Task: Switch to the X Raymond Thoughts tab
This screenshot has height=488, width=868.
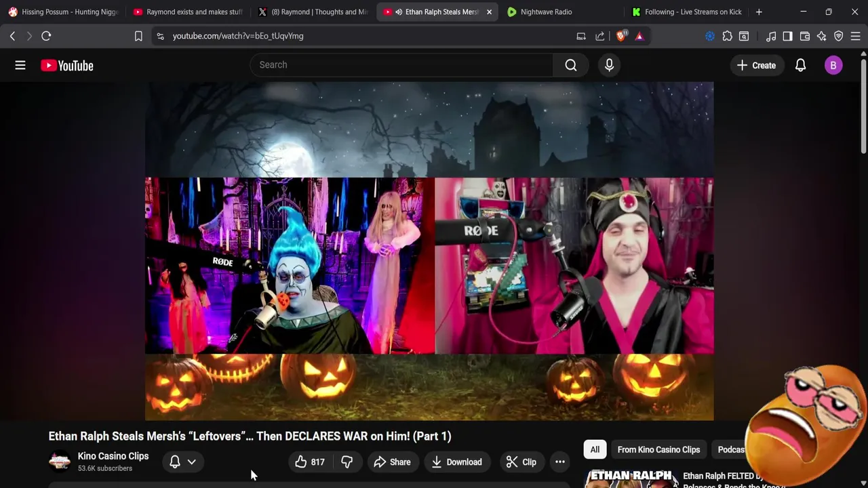Action: [313, 12]
